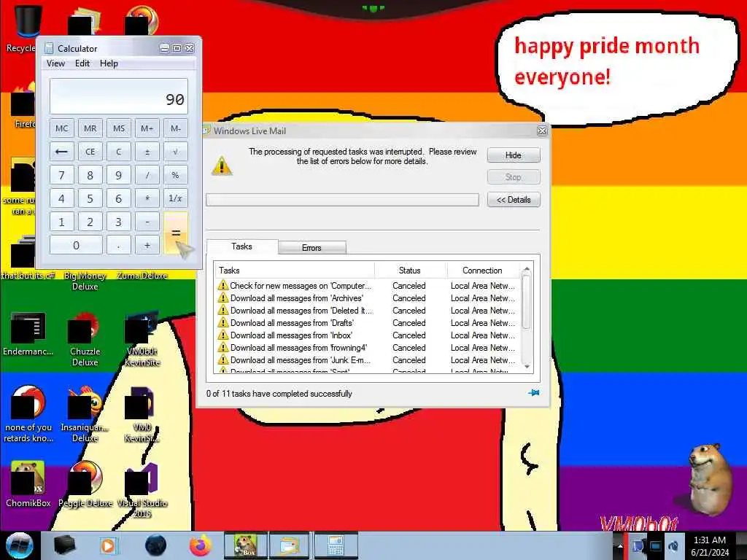Click the warning icon on the 'Archives' task row
This screenshot has width=747, height=560.
click(x=222, y=298)
